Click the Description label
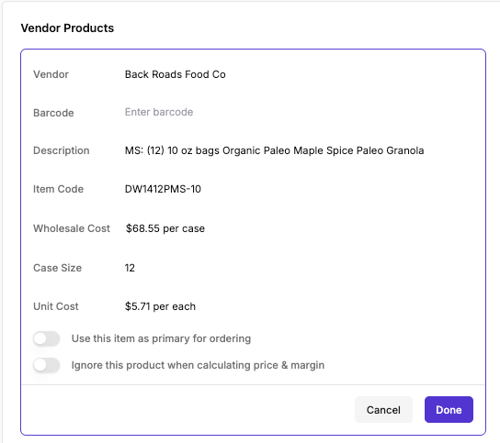Viewport: 500px width, 443px height. (x=61, y=150)
